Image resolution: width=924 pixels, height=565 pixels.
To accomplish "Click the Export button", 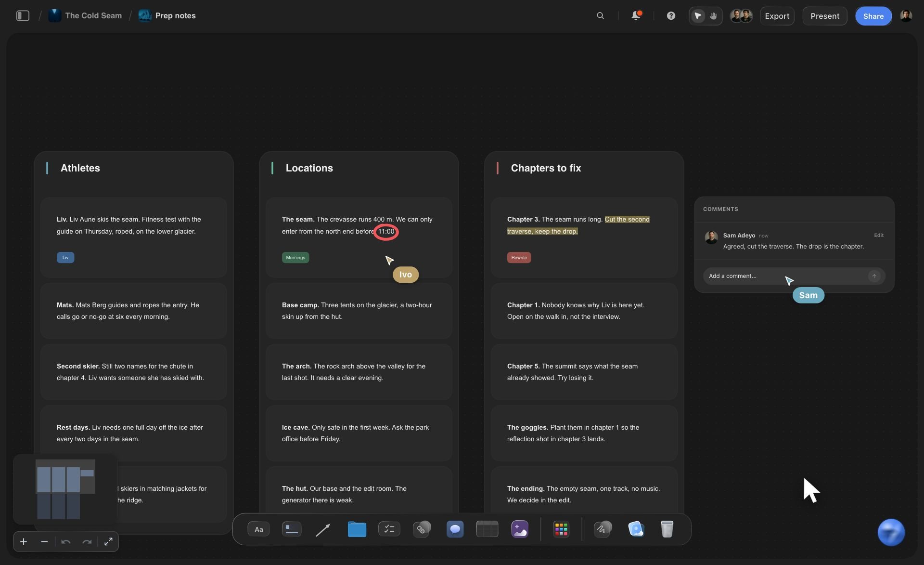I will 777,16.
